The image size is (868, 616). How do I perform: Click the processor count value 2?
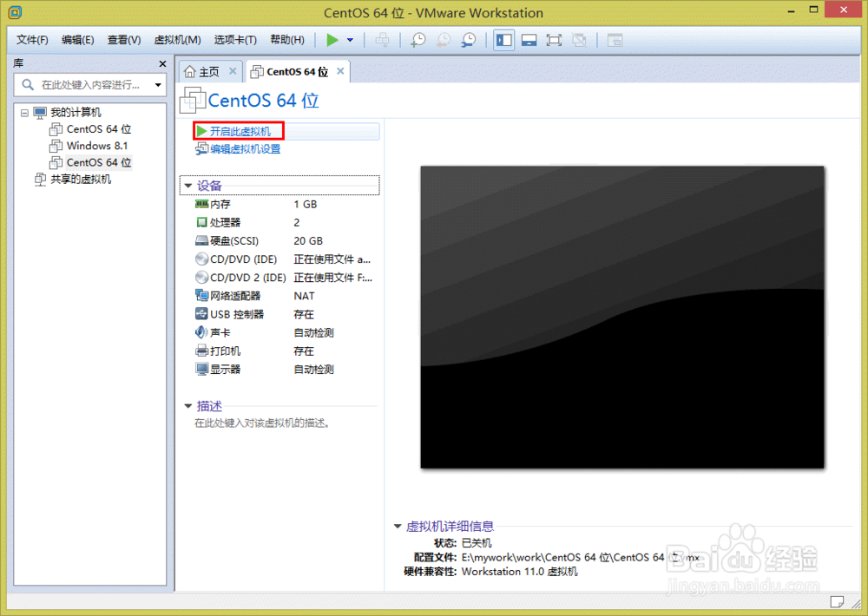(297, 222)
